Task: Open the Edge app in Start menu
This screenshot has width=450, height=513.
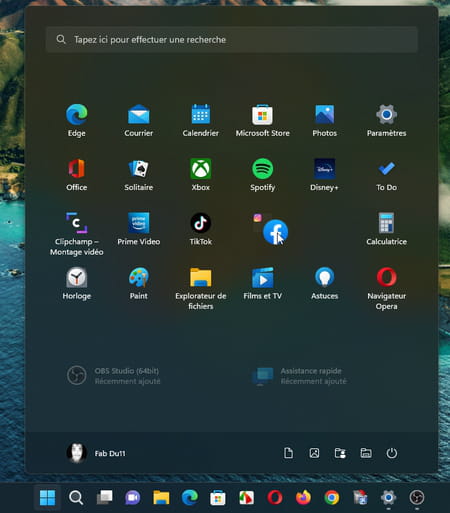Action: (77, 120)
